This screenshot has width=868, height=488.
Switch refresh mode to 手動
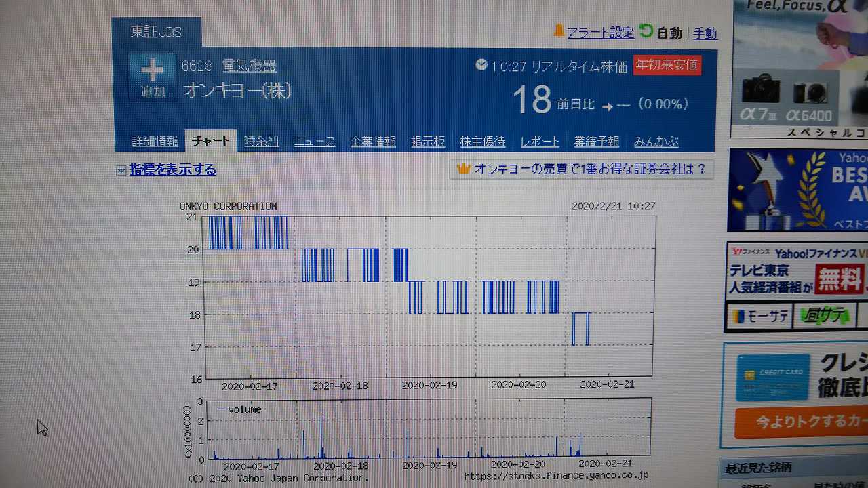pos(705,33)
